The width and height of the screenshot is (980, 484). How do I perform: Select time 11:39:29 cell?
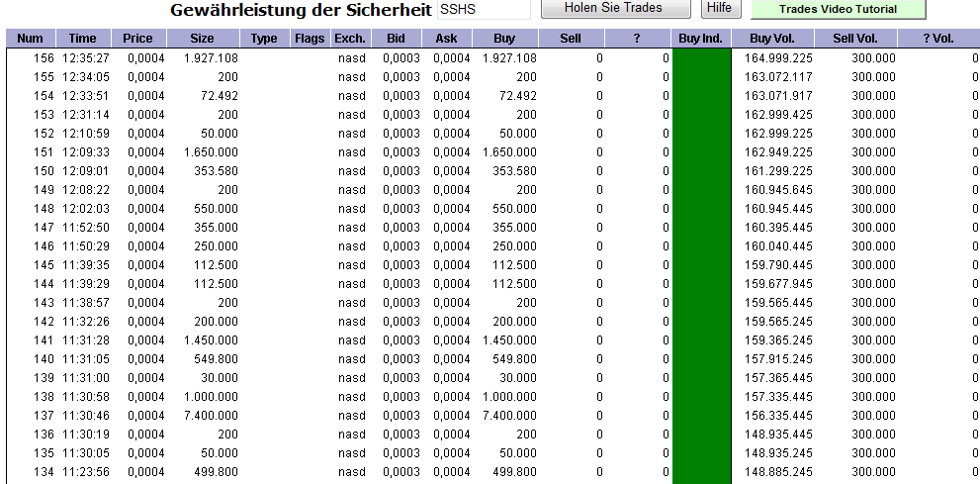click(86, 283)
